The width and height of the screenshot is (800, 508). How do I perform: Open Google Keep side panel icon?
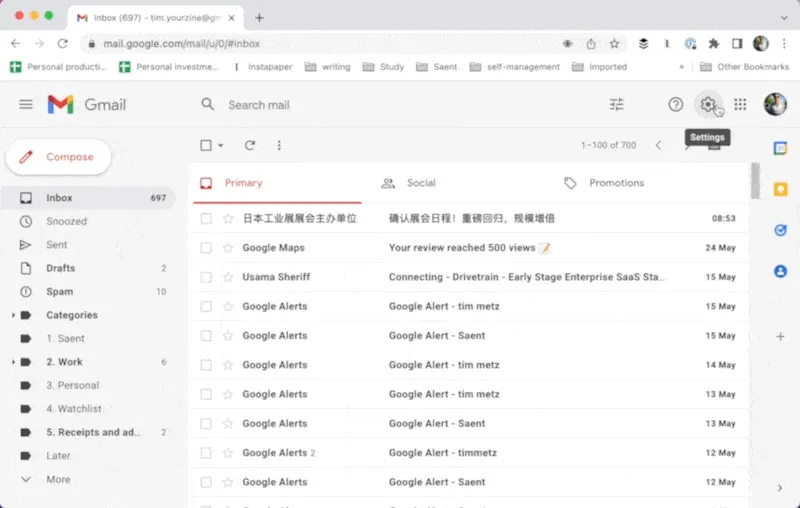(x=780, y=189)
